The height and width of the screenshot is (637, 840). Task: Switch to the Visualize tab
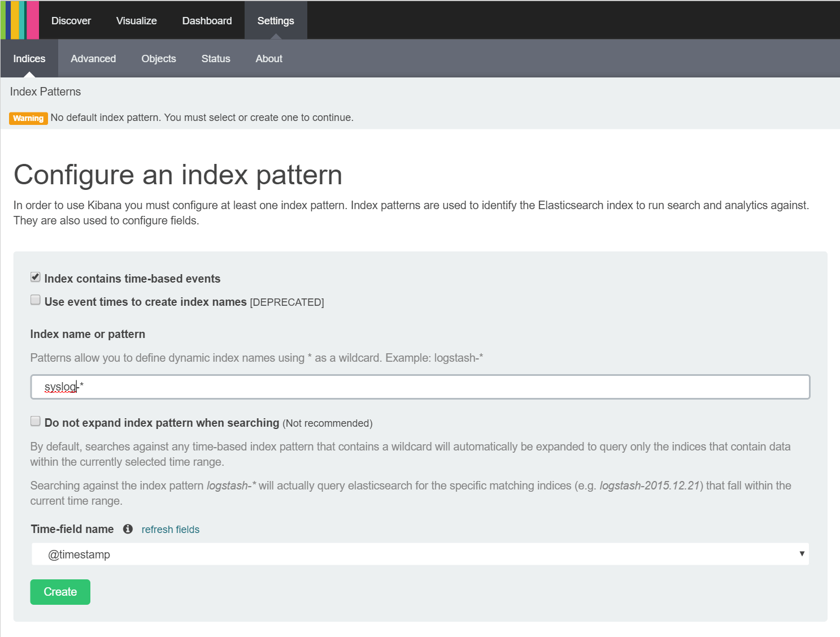coord(137,21)
